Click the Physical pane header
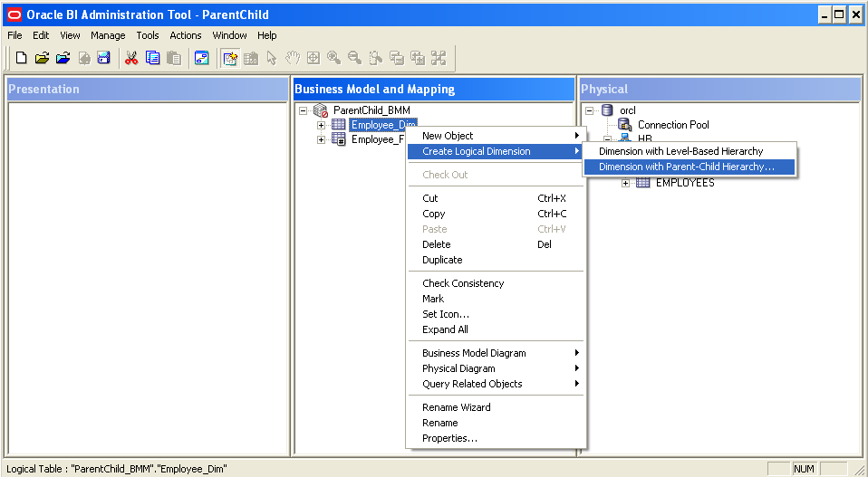Image resolution: width=868 pixels, height=477 pixels. (720, 89)
